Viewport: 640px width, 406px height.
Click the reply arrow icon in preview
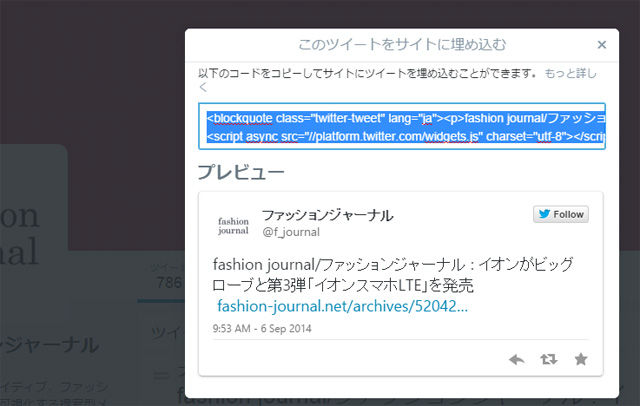tap(517, 359)
